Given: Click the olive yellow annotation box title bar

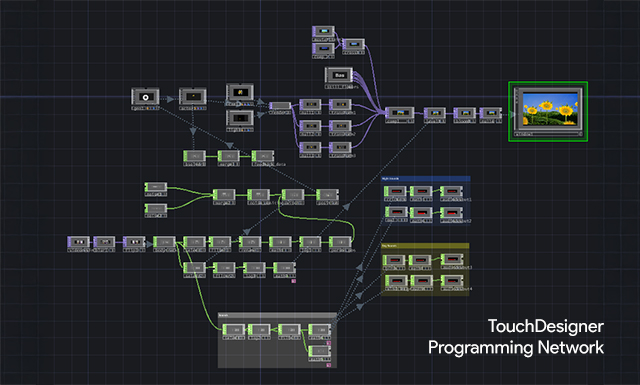Looking at the screenshot, I should 425,246.
